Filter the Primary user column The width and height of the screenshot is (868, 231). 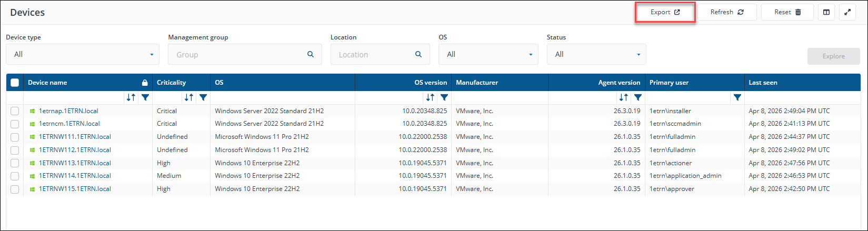[737, 97]
